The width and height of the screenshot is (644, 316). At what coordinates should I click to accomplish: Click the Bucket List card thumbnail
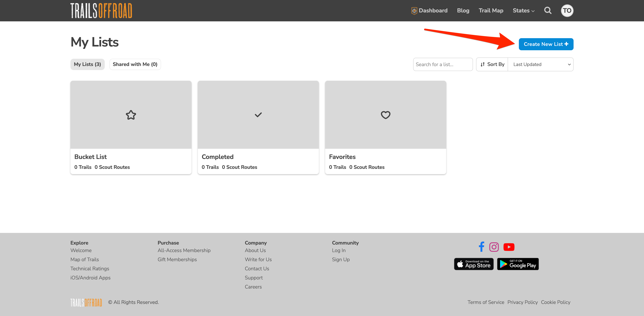pos(131,115)
